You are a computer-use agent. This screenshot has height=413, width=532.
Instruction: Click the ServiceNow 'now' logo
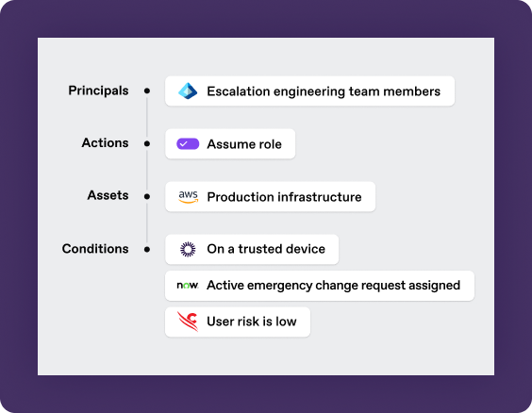[x=188, y=285]
